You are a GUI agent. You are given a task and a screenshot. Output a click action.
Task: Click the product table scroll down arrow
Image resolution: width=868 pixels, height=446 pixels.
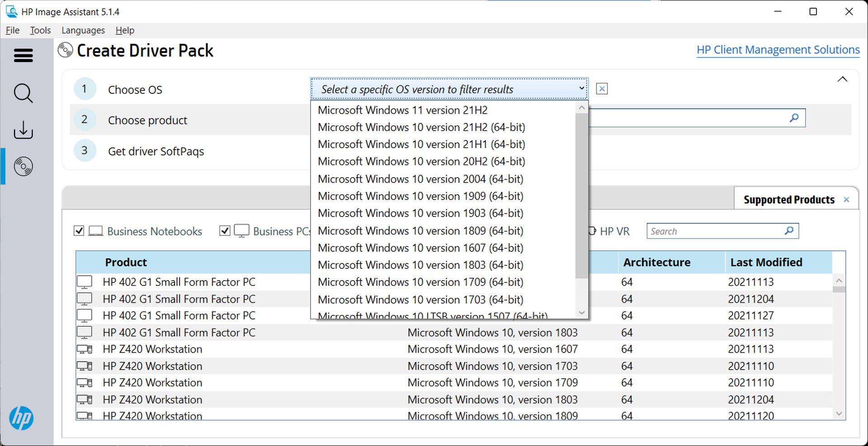(x=839, y=413)
